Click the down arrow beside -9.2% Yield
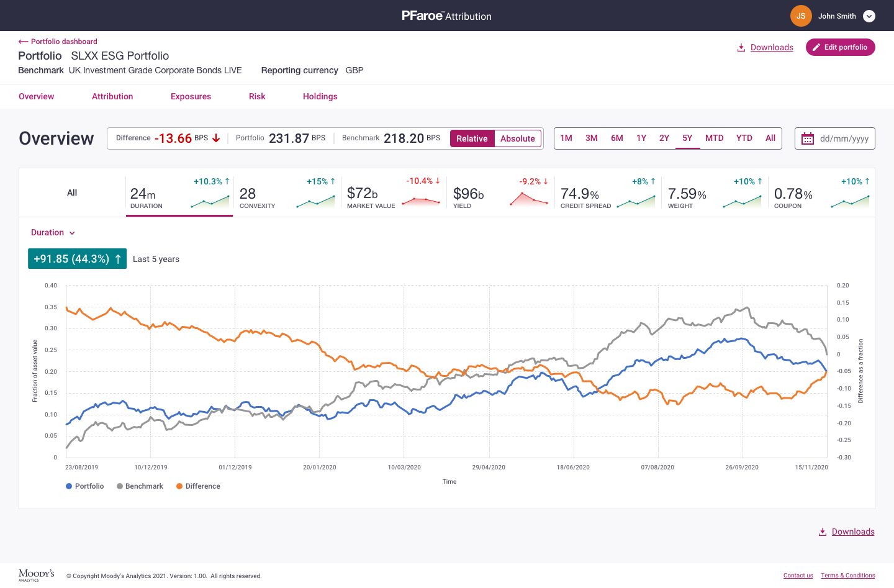Screen dimensions: 894x588 [546, 181]
